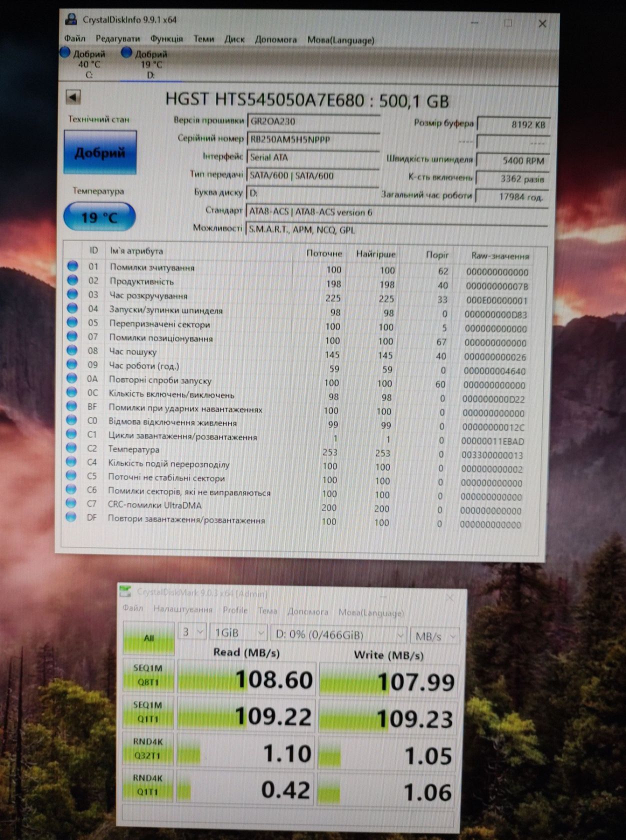
Task: Click the status circle for Переприназначені сектори
Action: (x=72, y=322)
